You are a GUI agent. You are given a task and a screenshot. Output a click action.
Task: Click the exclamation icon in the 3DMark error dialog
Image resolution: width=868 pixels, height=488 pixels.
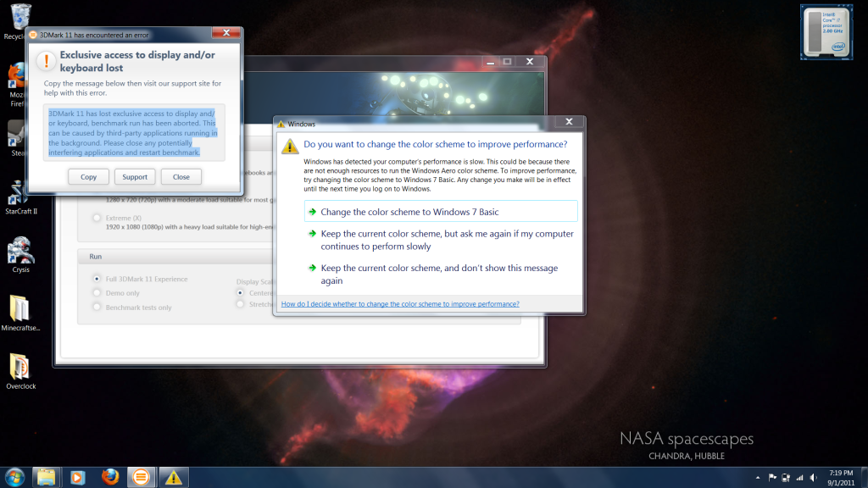click(47, 61)
